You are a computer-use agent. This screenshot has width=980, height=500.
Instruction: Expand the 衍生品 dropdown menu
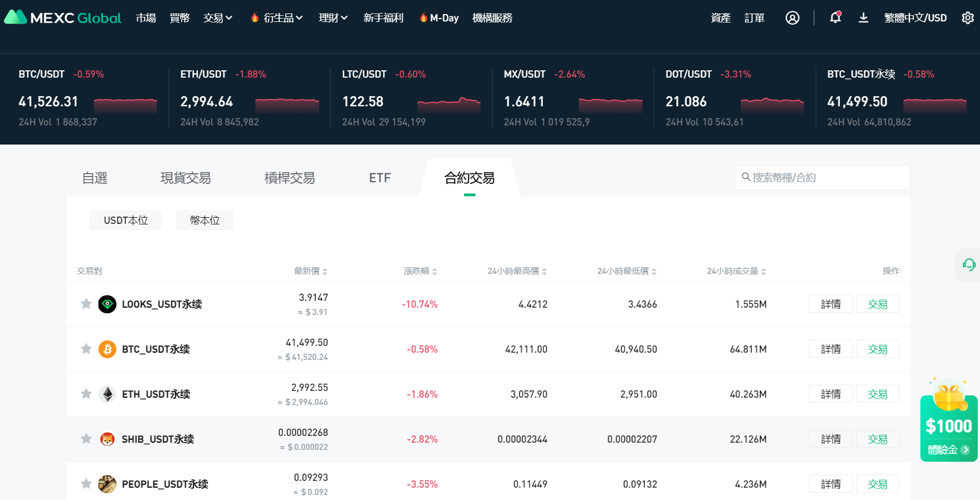284,18
